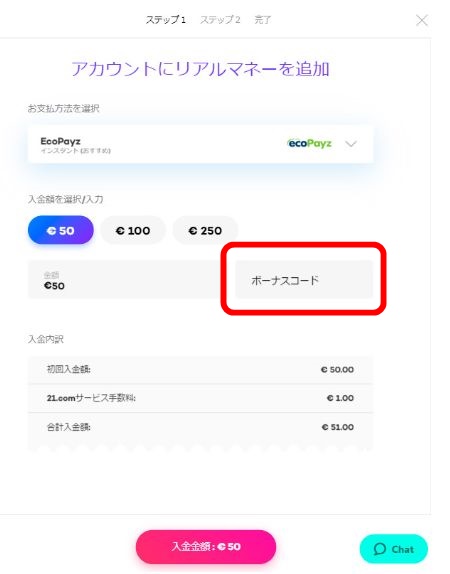Click the アカウントにリアルマネーを追加 heading
Viewport: 450px width, 574px height.
click(200, 69)
